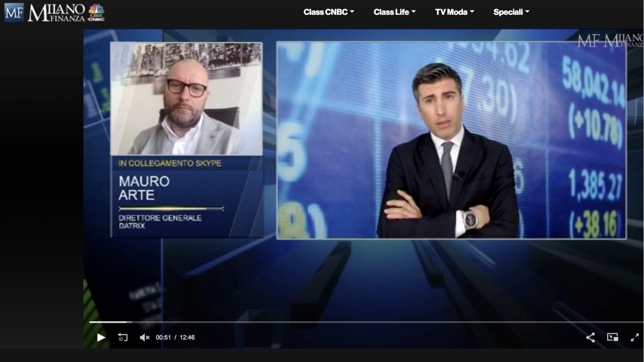The width and height of the screenshot is (644, 362).
Task: Play the video
Action: pos(101,337)
